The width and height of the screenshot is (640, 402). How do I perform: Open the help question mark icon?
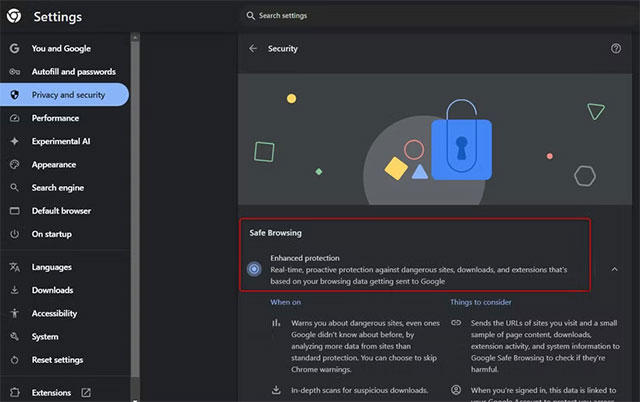tap(616, 49)
